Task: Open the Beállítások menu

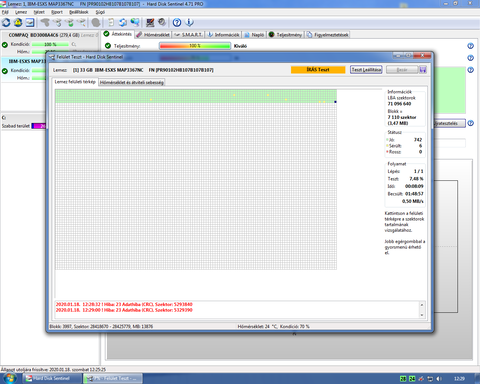Action: tap(79, 12)
